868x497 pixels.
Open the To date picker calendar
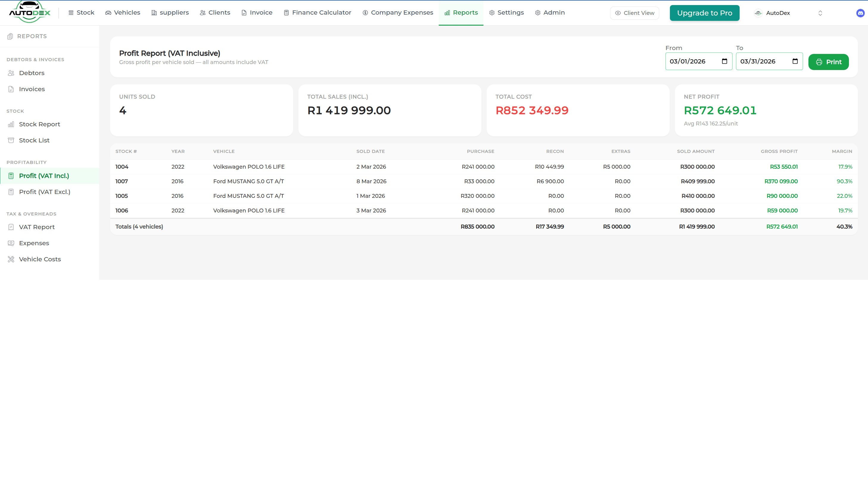click(x=795, y=61)
